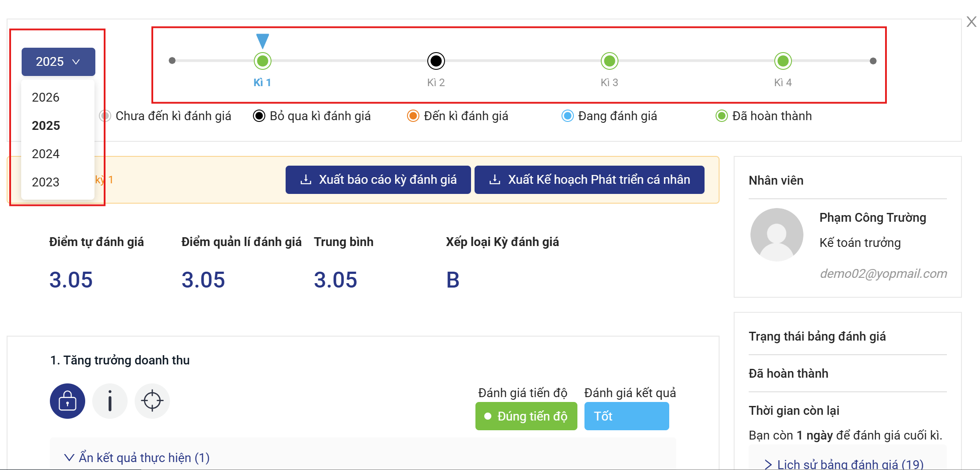Click Xuất báo cáo kỳ đánh giá button
Image resolution: width=980 pixels, height=470 pixels.
click(378, 180)
